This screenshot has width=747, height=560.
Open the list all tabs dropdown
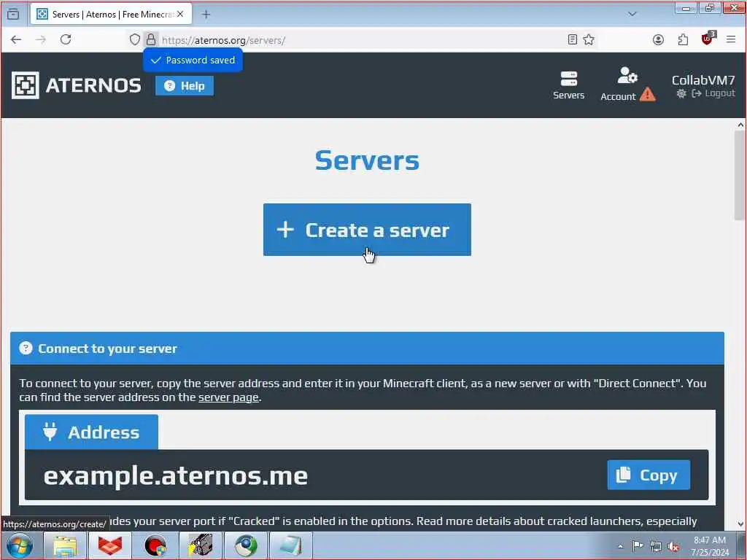(632, 14)
